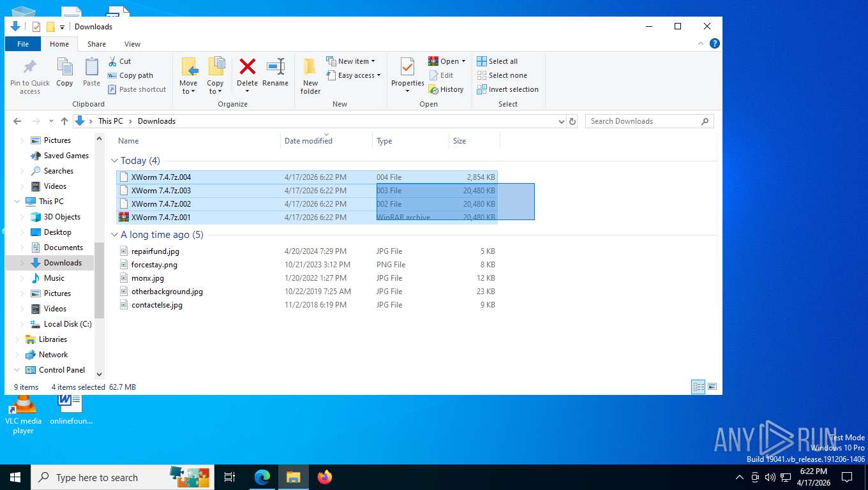Open address bar history dropdown
This screenshot has height=490, width=868.
pos(561,121)
